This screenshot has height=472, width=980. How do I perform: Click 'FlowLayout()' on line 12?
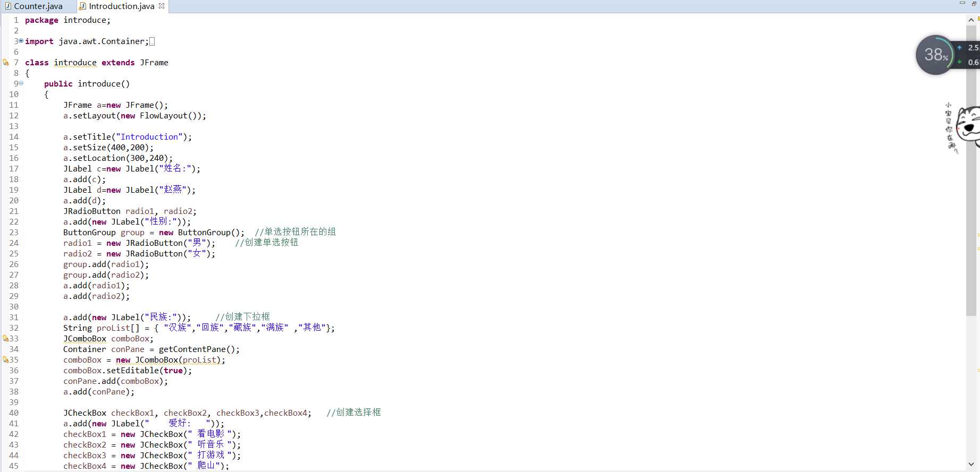[168, 116]
